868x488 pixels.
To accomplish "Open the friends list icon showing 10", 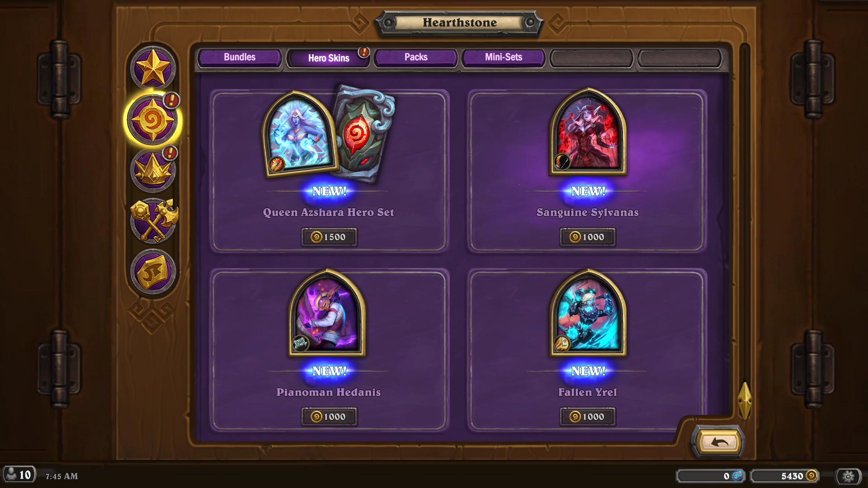I will pos(19,475).
